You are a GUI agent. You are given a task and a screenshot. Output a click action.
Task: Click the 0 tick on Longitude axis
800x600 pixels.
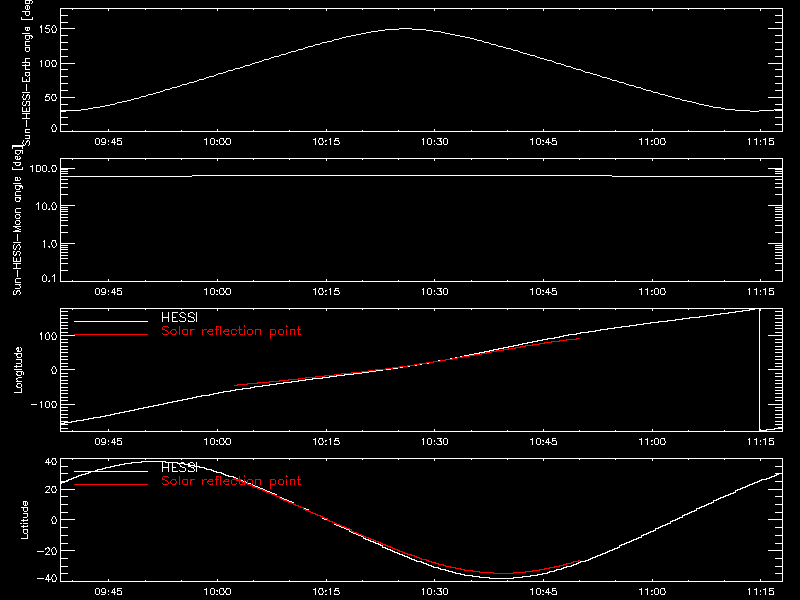[55, 370]
